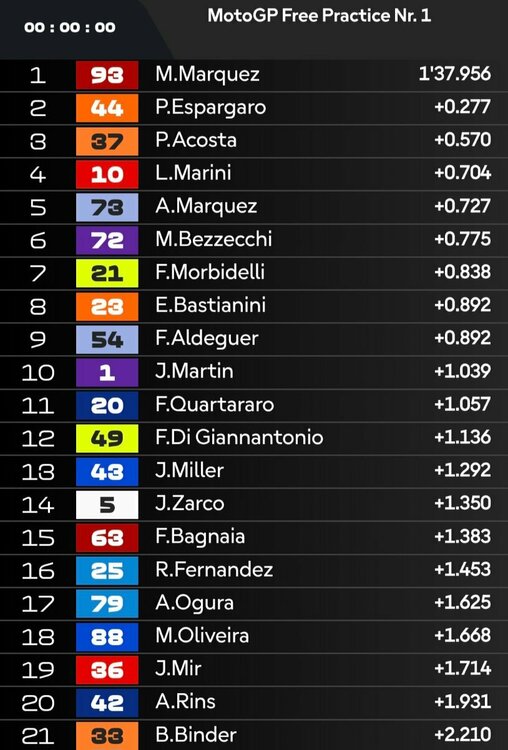
Task: Select the white number 5 badge
Action: [107, 505]
